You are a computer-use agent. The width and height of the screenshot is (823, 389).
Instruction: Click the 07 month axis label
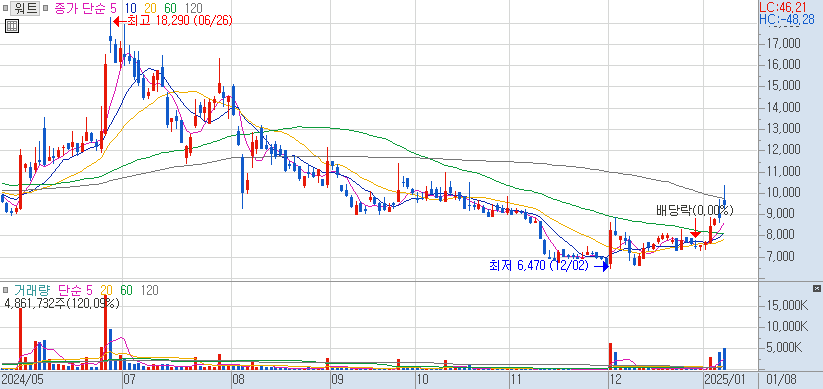(x=130, y=380)
